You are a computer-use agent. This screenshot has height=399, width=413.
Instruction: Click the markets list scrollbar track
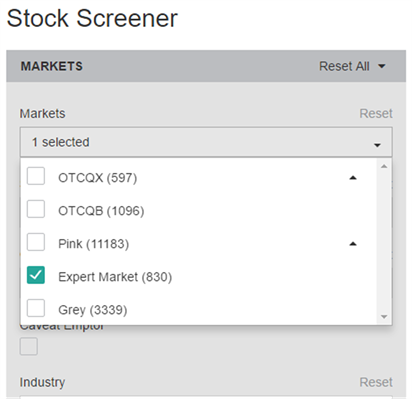(384, 242)
